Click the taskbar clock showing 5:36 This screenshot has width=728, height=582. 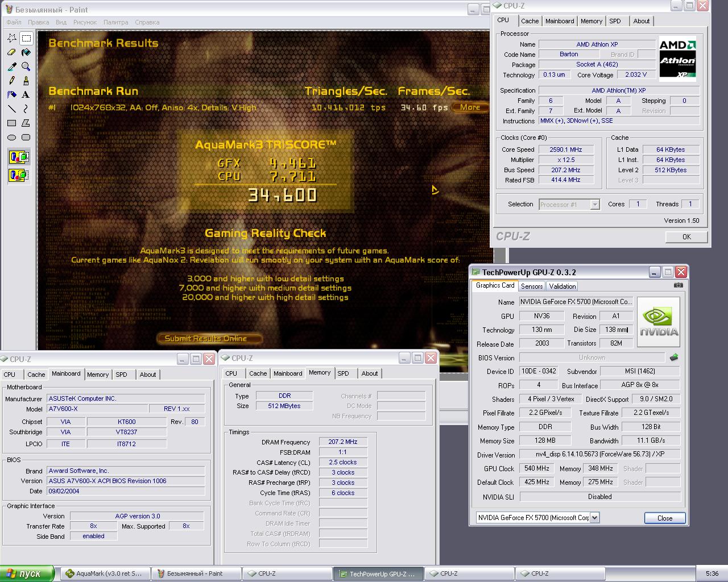(712, 573)
